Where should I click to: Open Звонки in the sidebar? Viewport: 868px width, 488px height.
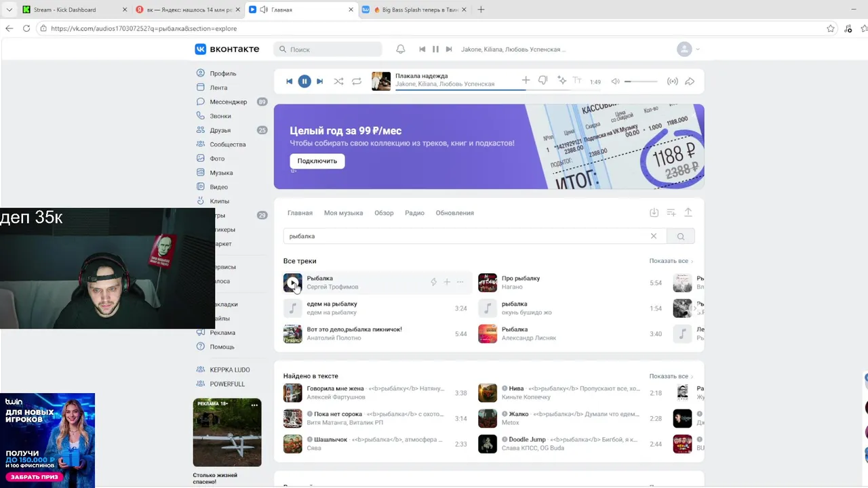pyautogui.click(x=220, y=116)
